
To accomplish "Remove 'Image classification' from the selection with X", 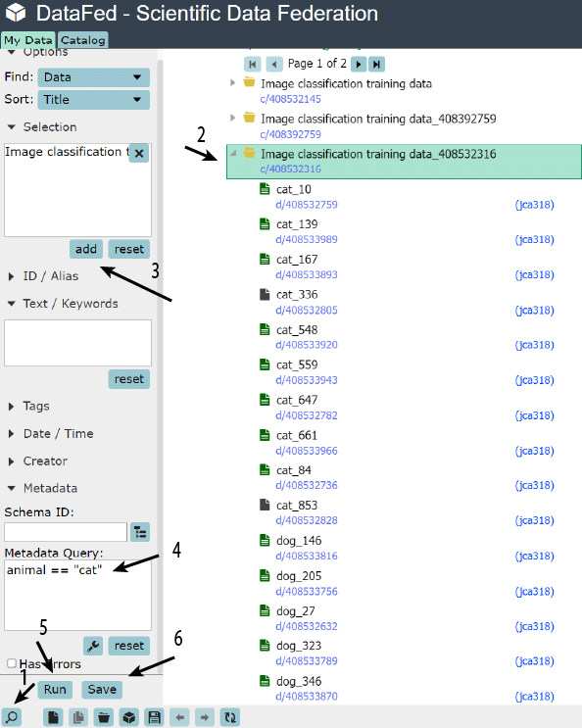I will (139, 153).
